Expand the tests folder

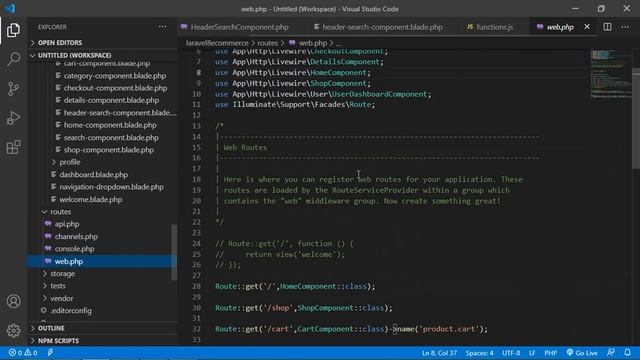(x=58, y=286)
